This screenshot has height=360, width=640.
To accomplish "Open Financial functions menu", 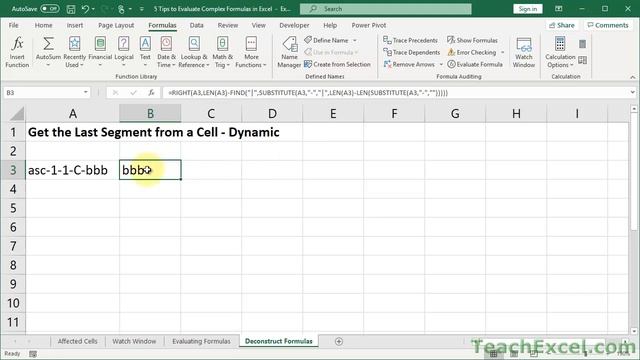I will (100, 52).
